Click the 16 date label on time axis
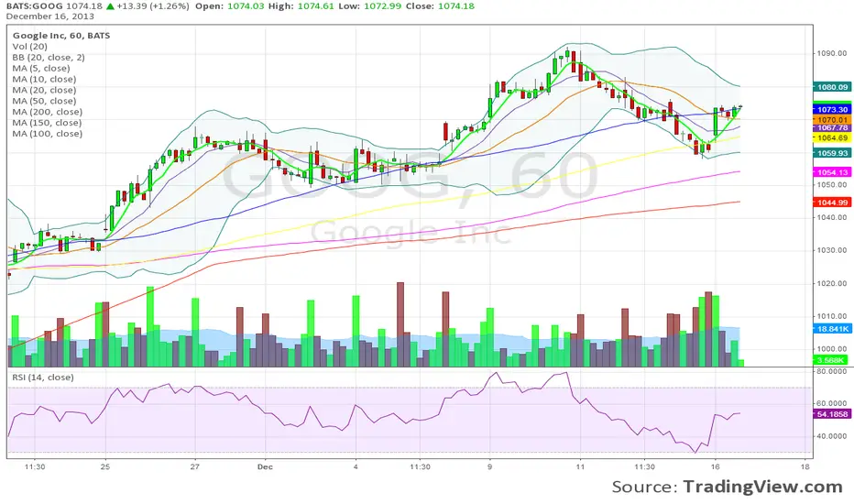Viewport: 854px width, 504px height. (715, 467)
